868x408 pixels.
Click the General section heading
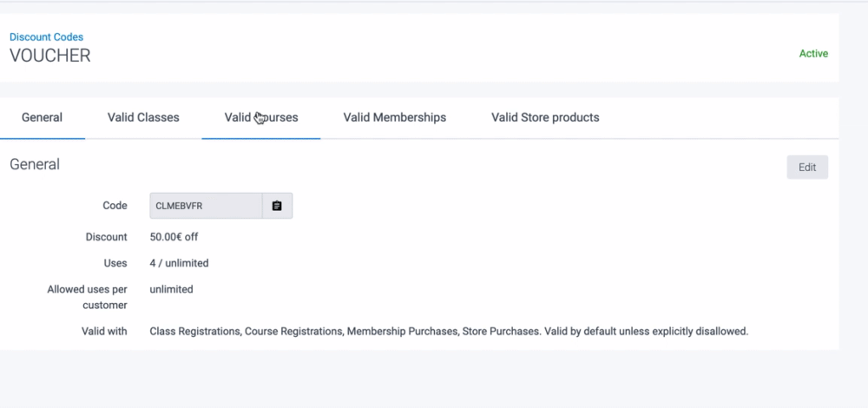[35, 164]
